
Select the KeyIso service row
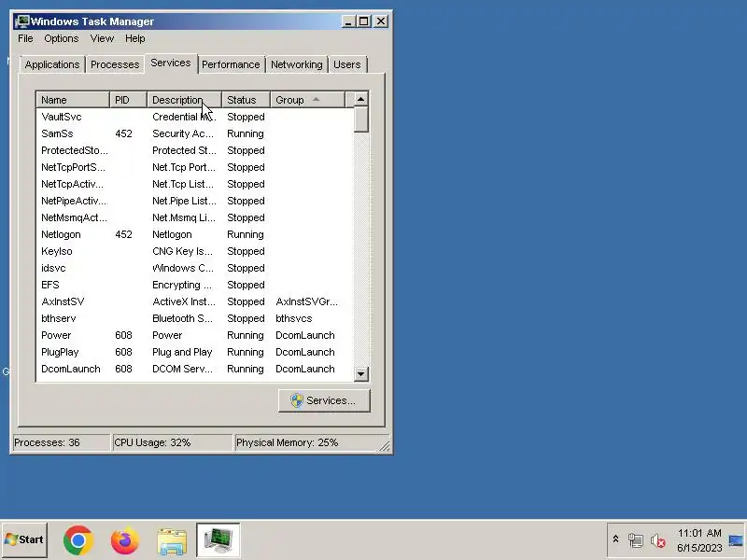pos(195,251)
